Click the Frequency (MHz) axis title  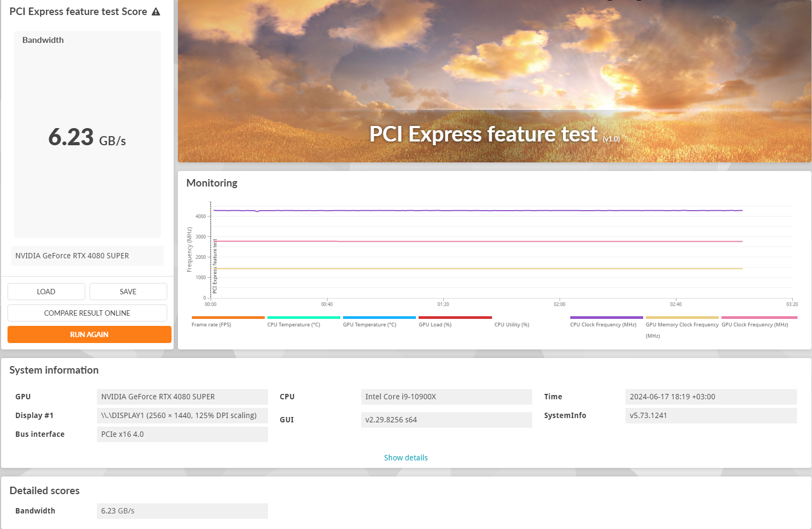click(189, 250)
